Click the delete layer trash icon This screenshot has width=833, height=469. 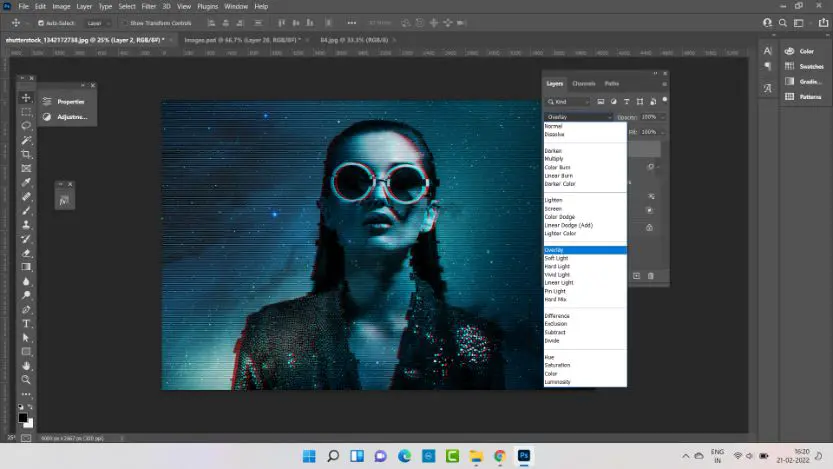point(650,275)
